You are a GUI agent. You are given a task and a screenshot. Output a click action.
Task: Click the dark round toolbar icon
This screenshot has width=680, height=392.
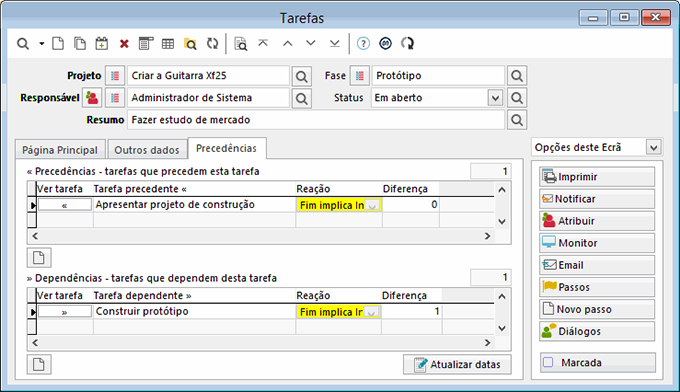point(386,43)
